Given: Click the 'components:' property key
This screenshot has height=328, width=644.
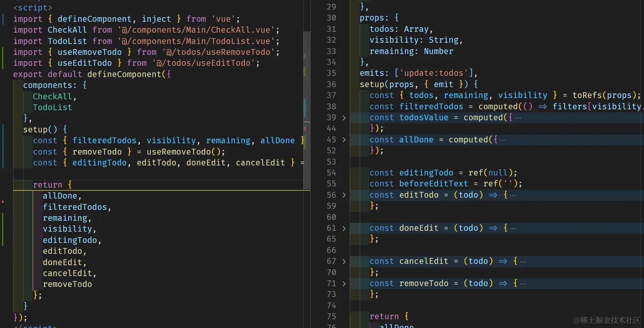Looking at the screenshot, I should tap(50, 85).
